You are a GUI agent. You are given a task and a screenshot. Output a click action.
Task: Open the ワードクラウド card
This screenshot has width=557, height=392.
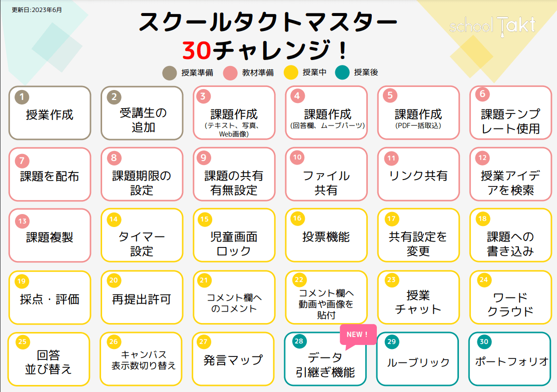coord(510,297)
